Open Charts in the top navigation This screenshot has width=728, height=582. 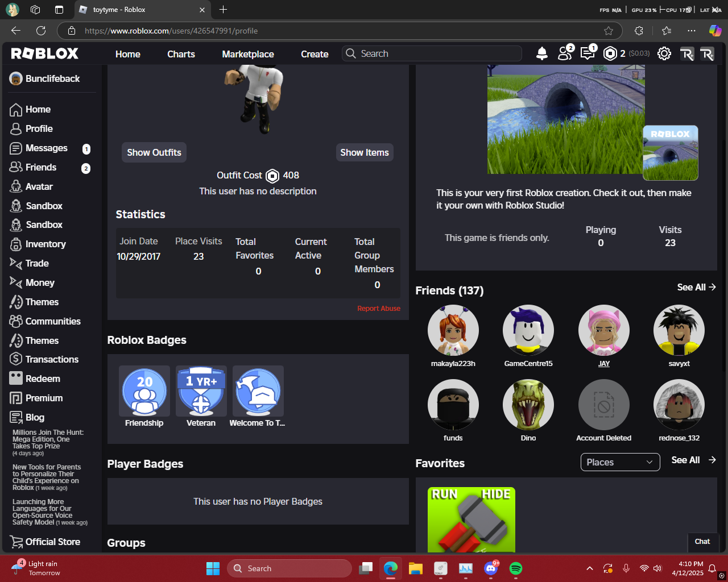click(x=181, y=54)
